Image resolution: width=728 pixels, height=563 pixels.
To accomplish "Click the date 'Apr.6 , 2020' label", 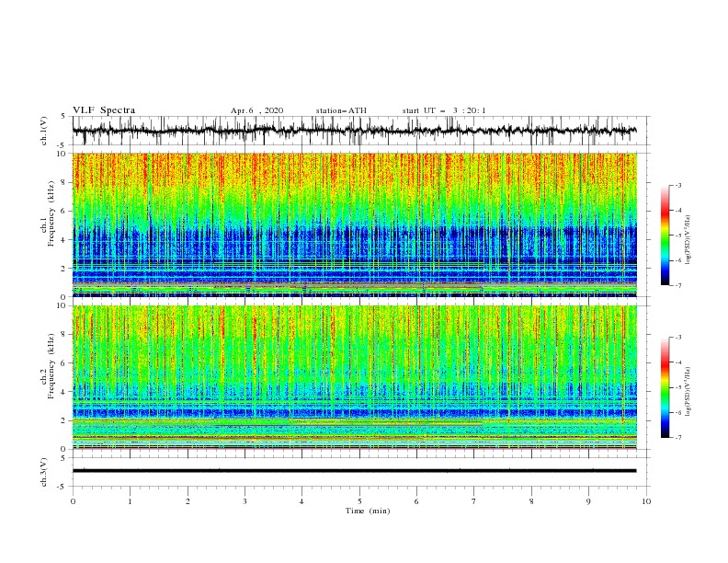I will [x=256, y=110].
